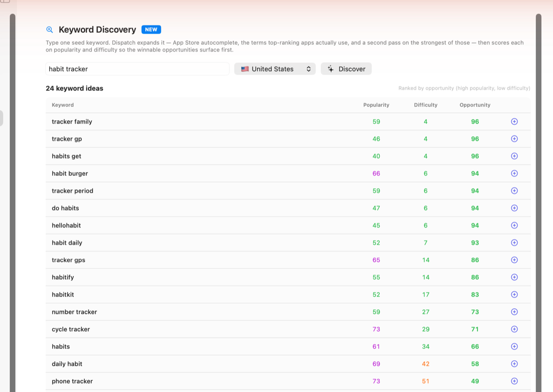Add "hellohabit" keyword with plus icon
The image size is (553, 392).
[514, 225]
